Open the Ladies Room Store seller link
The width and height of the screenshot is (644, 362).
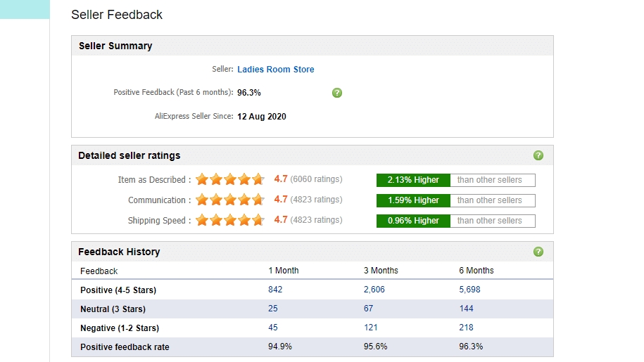pyautogui.click(x=276, y=70)
